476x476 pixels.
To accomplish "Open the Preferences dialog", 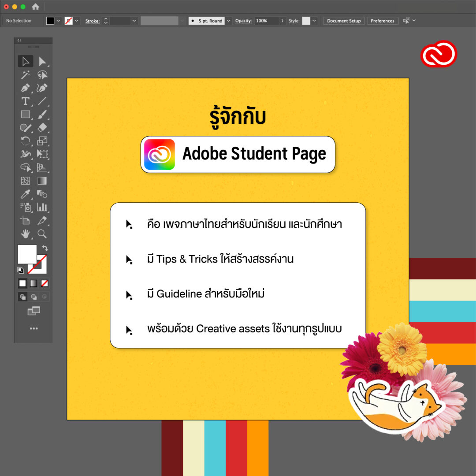I will (382, 21).
